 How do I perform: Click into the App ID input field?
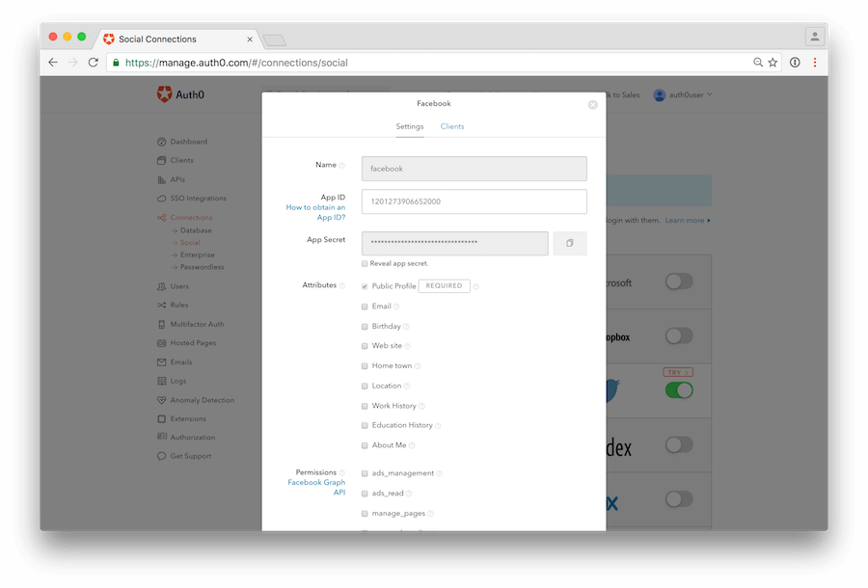pos(474,201)
